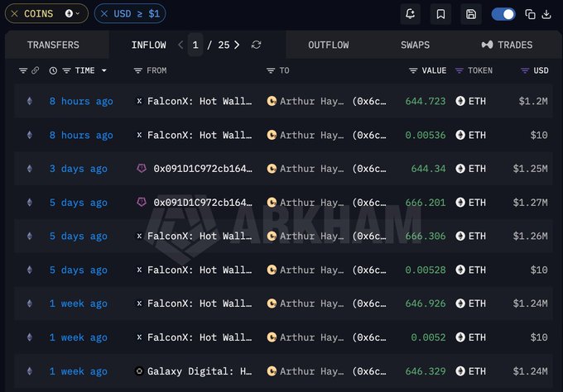This screenshot has height=392, width=563.
Task: Open the SWAPS tab
Action: tap(415, 45)
